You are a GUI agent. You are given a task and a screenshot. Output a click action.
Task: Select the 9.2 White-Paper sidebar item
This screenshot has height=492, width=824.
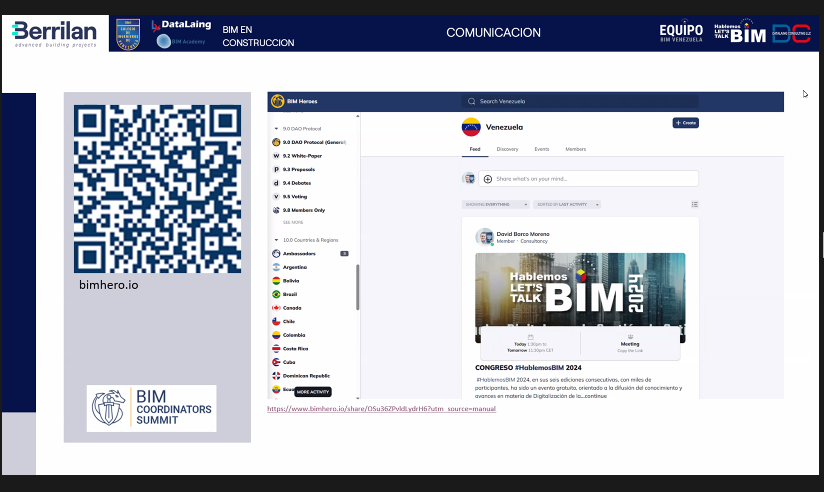click(x=302, y=156)
